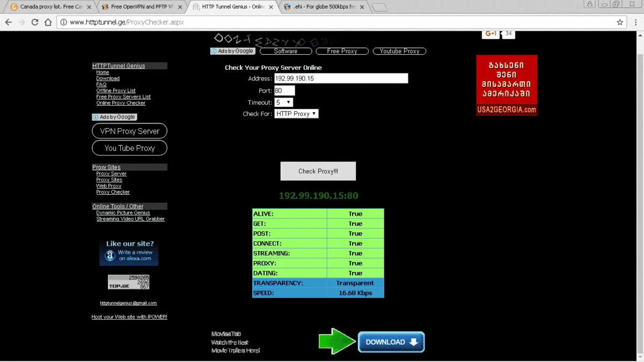Click the HTTPTunnel Genius heading link
This screenshot has width=644, height=362.
tap(119, 66)
